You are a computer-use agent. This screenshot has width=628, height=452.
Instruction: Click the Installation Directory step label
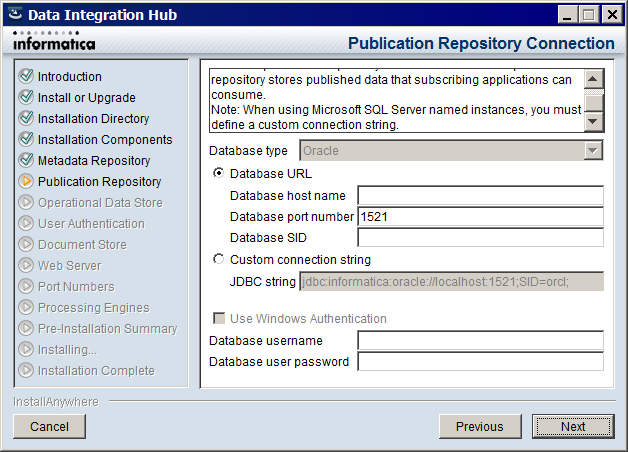(93, 119)
